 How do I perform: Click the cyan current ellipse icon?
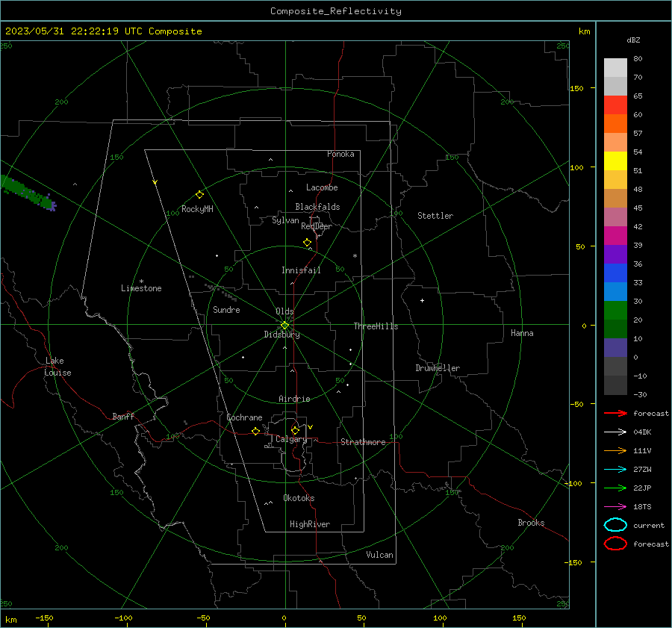[615, 525]
